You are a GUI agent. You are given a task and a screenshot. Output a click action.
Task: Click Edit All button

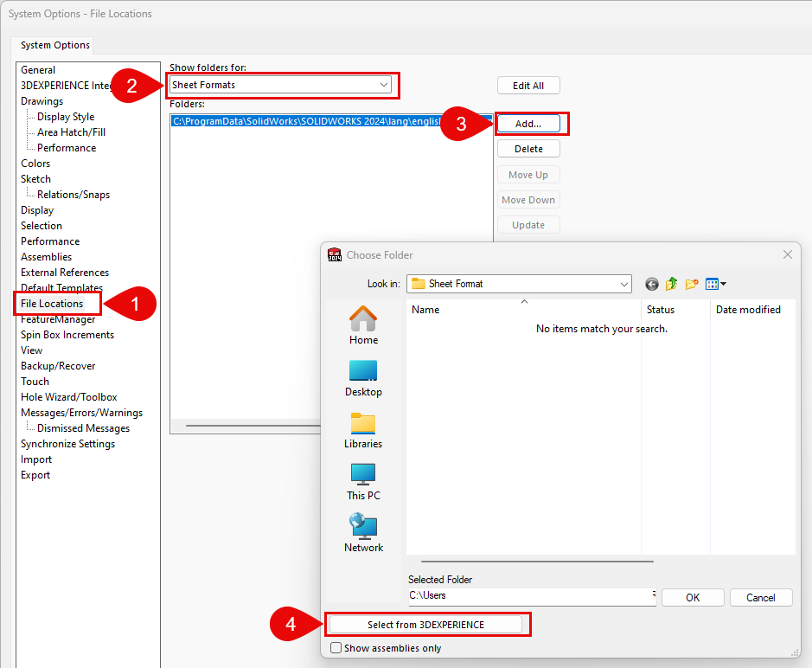tap(528, 86)
